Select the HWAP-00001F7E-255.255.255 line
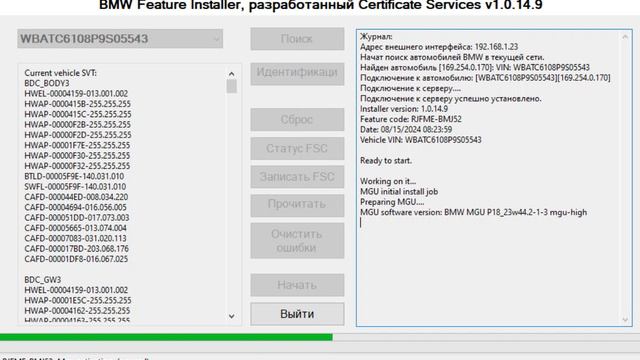 tap(77, 145)
